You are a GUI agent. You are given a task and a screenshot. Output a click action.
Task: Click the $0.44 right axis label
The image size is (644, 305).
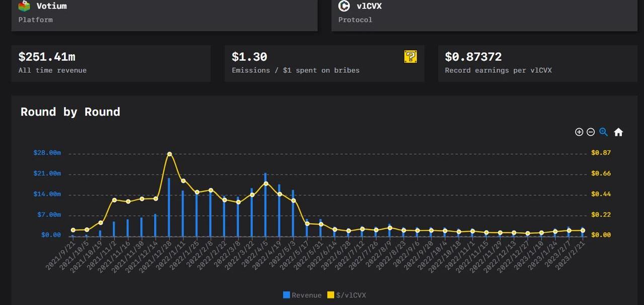(x=601, y=194)
